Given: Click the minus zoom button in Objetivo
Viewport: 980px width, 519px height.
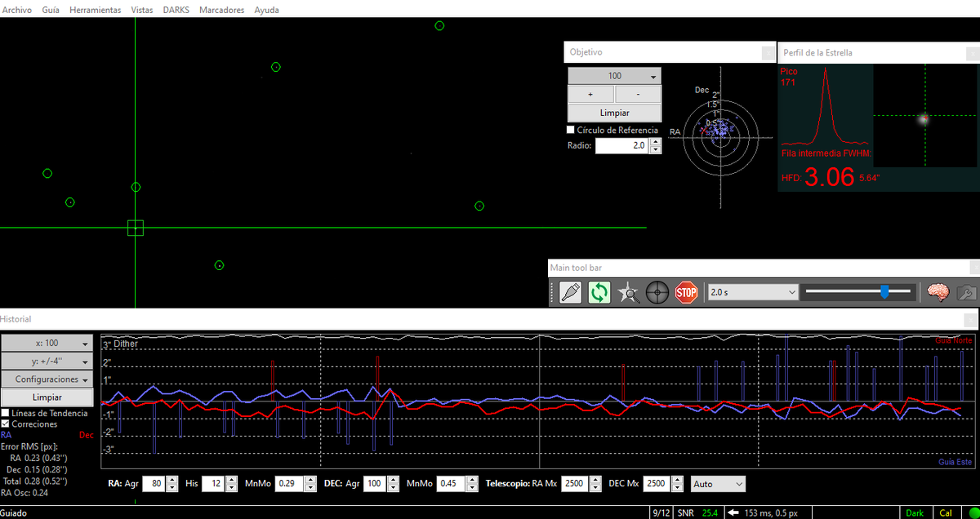Looking at the screenshot, I should click(638, 94).
